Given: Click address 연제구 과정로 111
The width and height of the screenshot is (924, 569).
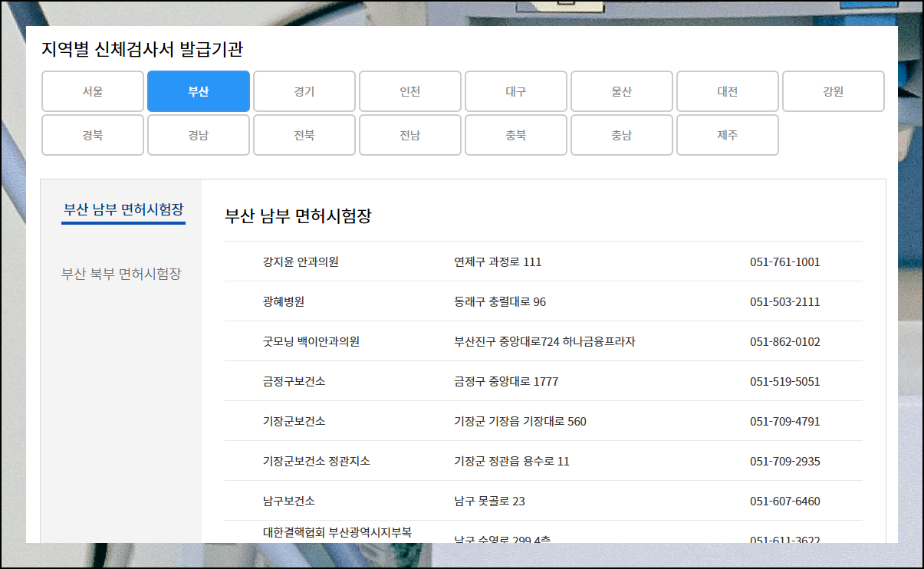Looking at the screenshot, I should pos(498,261).
